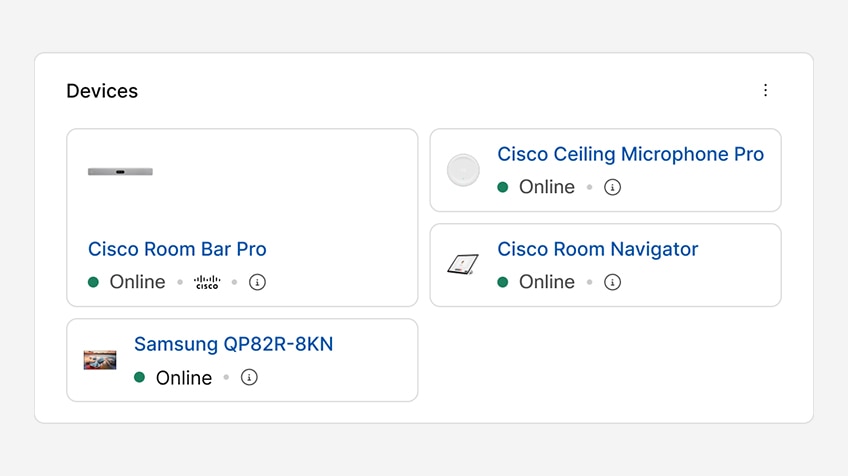
Task: Show info for Cisco Room Bar Pro
Action: (257, 282)
